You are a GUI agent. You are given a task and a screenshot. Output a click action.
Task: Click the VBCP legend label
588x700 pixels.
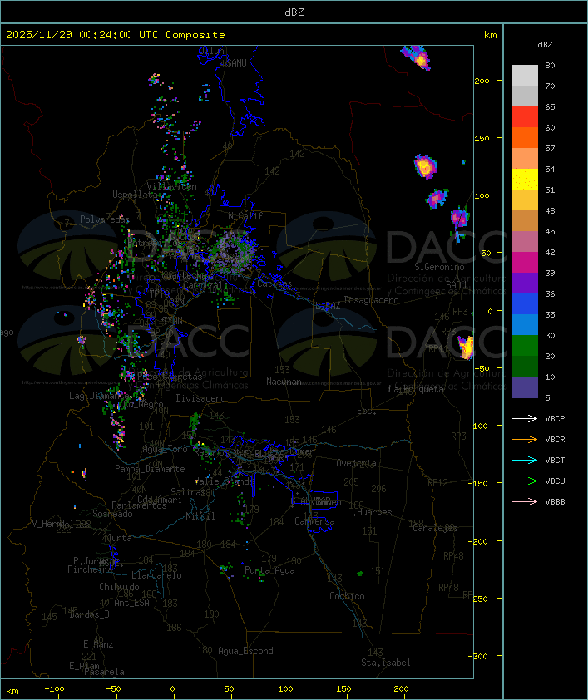click(555, 419)
